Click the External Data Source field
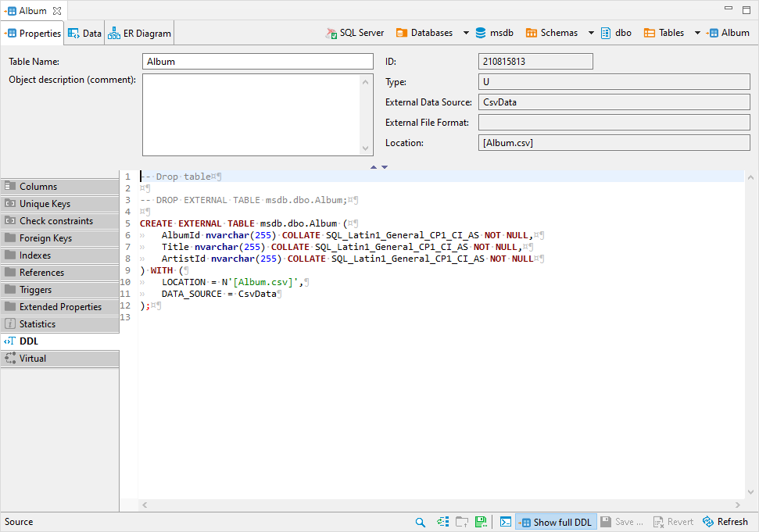 pos(614,102)
